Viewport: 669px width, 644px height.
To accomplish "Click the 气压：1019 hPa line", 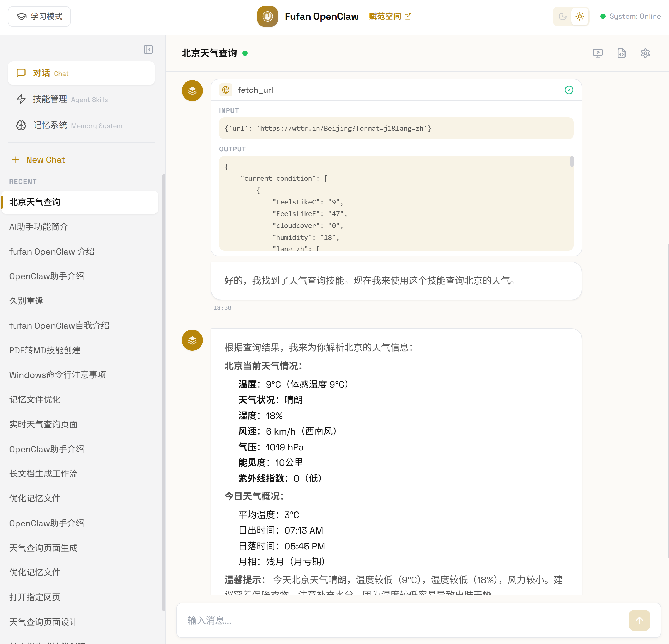I will (x=271, y=447).
